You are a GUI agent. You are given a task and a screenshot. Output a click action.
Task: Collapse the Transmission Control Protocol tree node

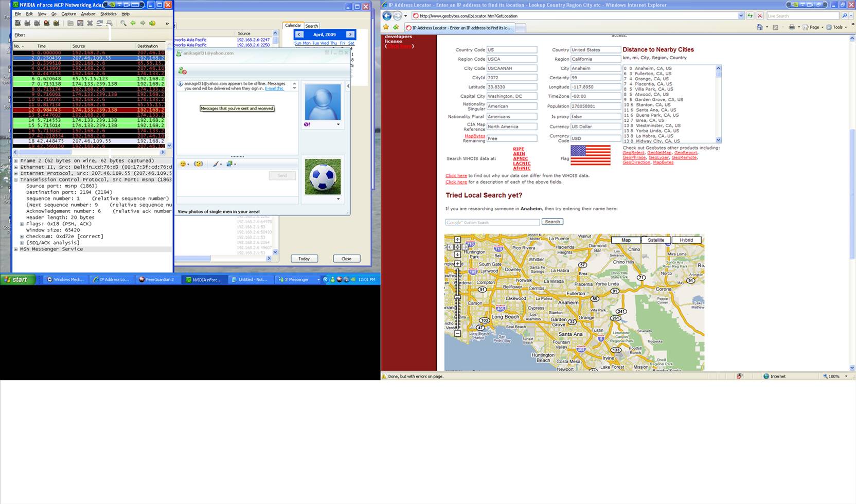click(x=16, y=180)
